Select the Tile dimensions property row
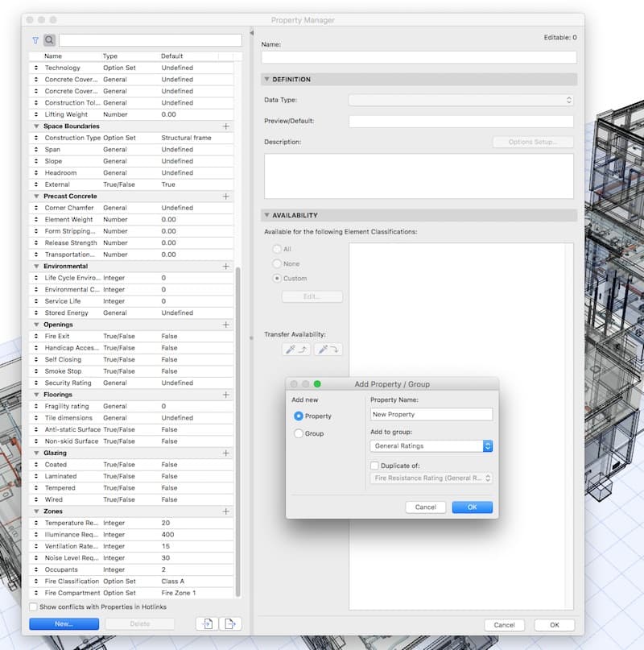Screen dimensions: 644x650 click(132, 418)
